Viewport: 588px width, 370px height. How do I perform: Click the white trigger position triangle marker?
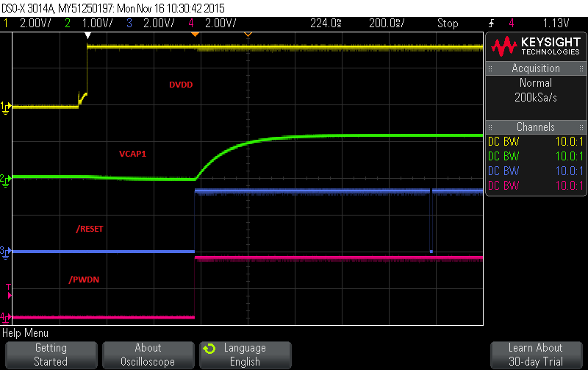87,35
